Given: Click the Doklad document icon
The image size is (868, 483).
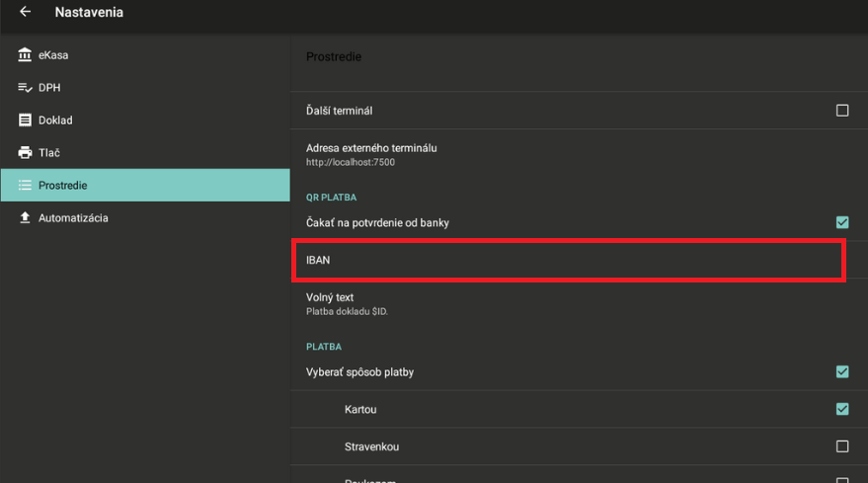Looking at the screenshot, I should 25,121.
